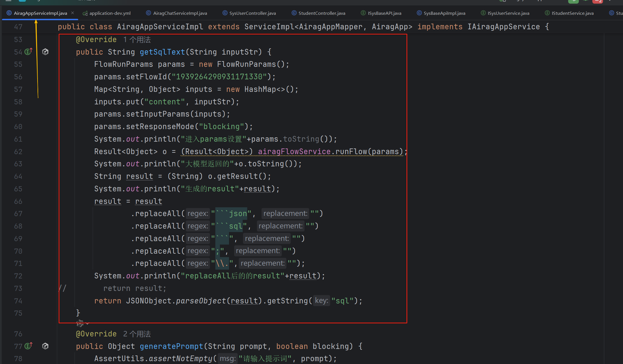Click the @Override annotation on line 53

point(96,40)
